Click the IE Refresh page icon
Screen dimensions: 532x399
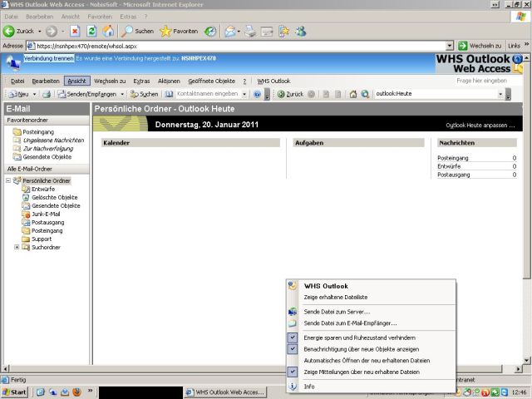pyautogui.click(x=91, y=32)
